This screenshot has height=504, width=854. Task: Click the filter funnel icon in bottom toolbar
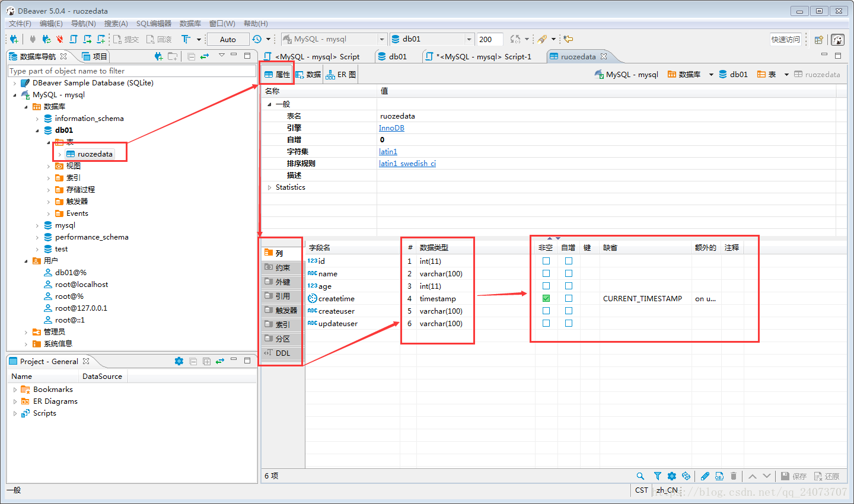pyautogui.click(x=657, y=476)
